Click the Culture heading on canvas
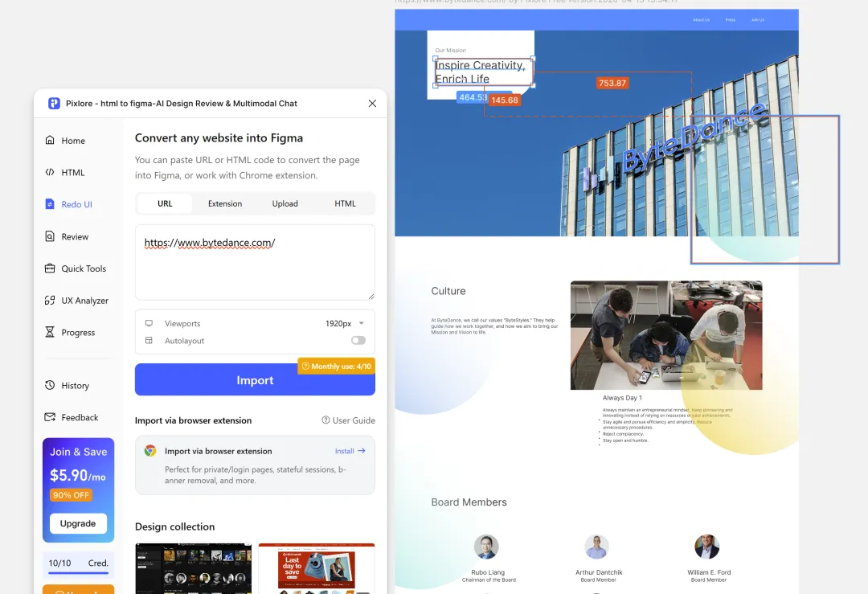This screenshot has height=594, width=868. (448, 291)
